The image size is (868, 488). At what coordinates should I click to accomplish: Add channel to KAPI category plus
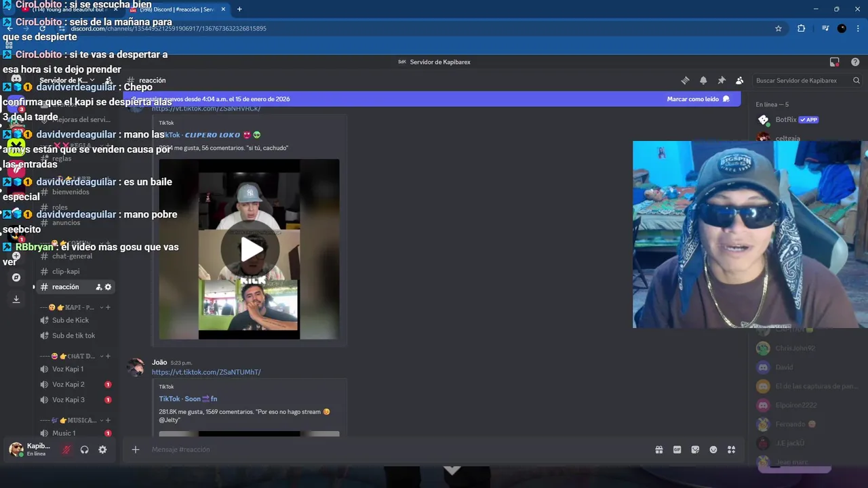pos(108,307)
